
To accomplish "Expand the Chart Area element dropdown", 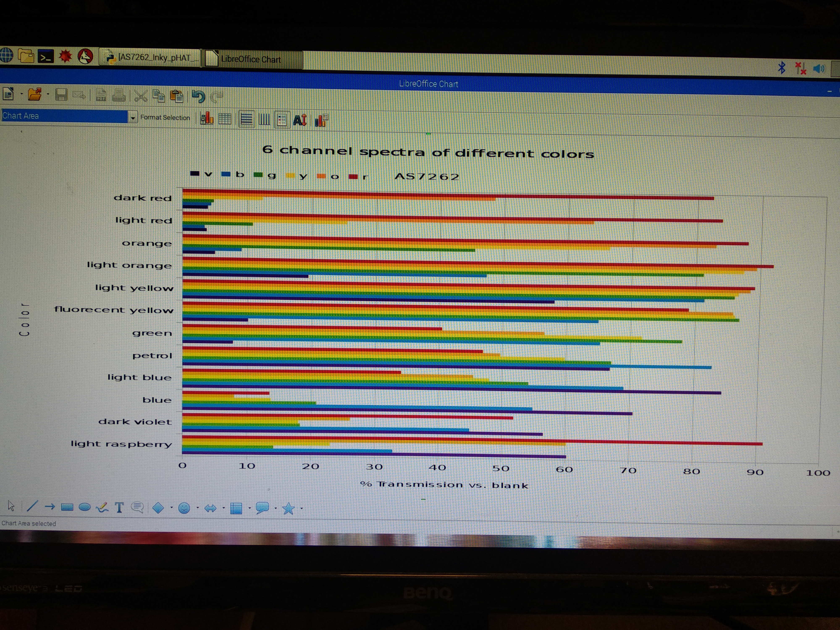I will (133, 118).
